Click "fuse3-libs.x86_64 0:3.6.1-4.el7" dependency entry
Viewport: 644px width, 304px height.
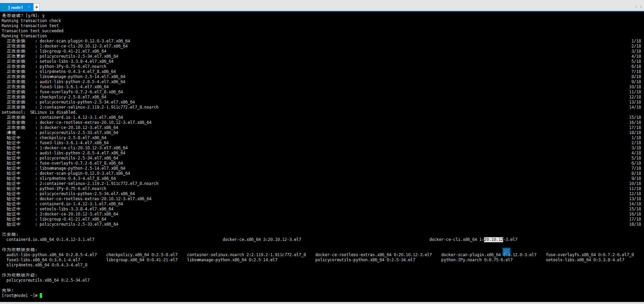pyautogui.click(x=43, y=260)
